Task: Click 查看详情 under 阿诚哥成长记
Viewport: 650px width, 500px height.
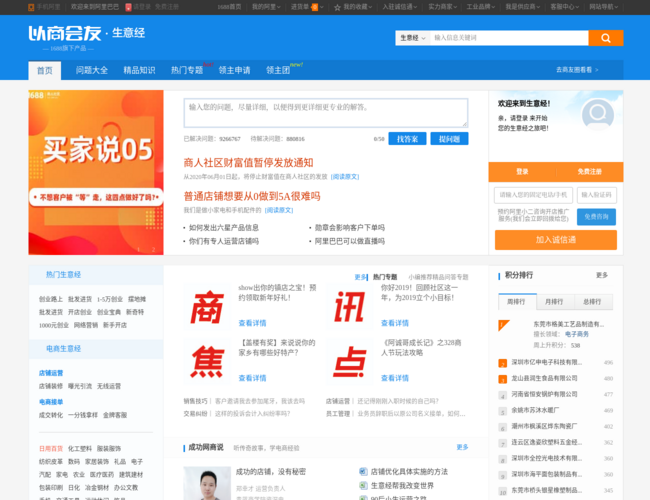Action: (395, 378)
